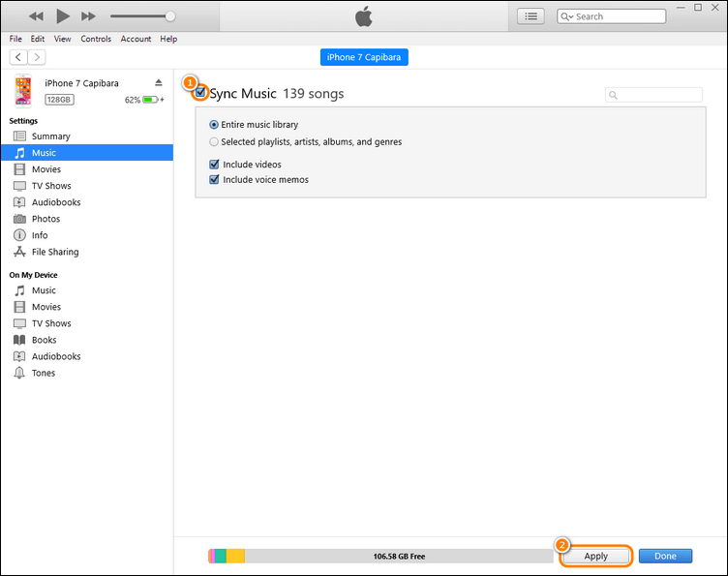Open Photos camera icon in sidebar

tap(19, 219)
